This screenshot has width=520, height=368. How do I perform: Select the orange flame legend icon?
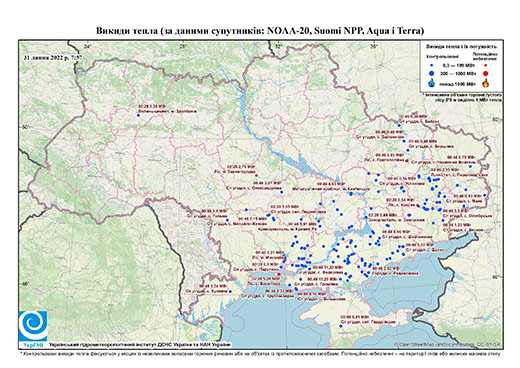point(486,83)
